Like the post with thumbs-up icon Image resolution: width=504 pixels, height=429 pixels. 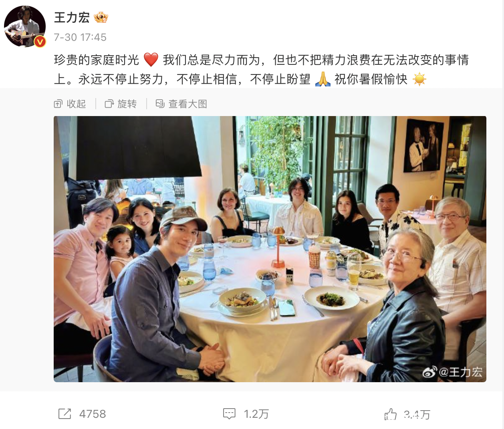[391, 414]
